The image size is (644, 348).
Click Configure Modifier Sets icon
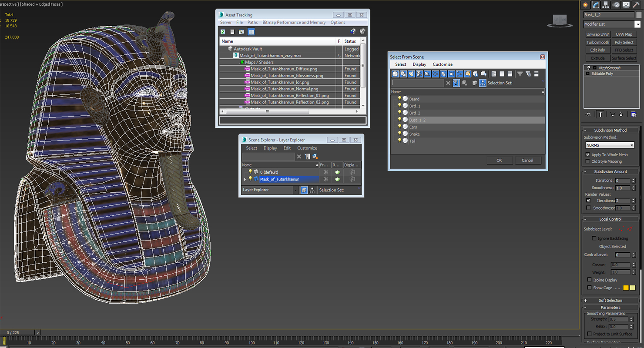(x=634, y=114)
